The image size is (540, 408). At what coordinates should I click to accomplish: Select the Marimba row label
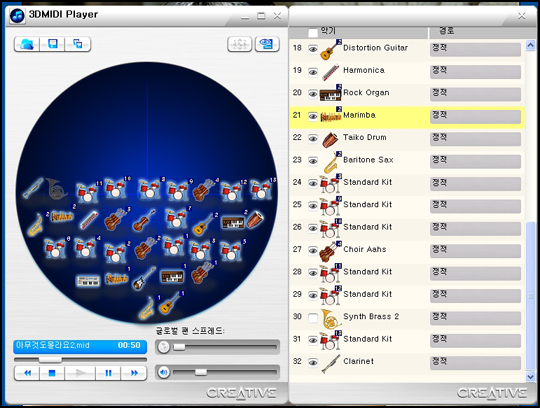pyautogui.click(x=359, y=115)
